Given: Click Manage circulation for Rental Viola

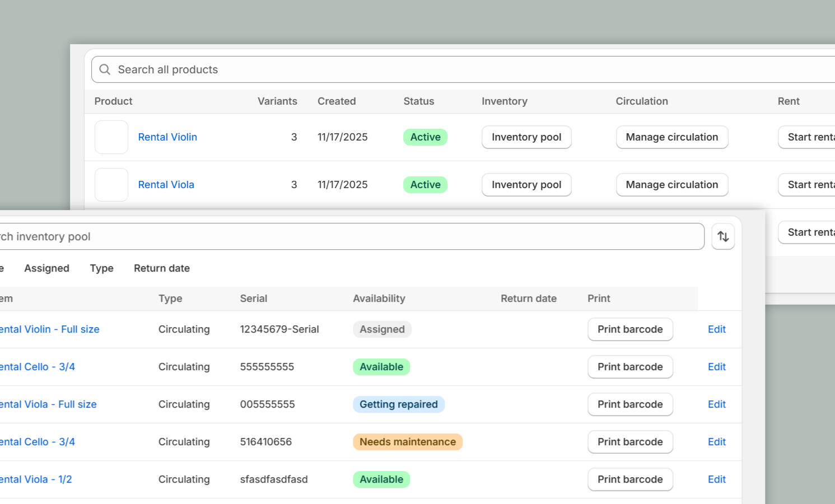Looking at the screenshot, I should tap(671, 185).
